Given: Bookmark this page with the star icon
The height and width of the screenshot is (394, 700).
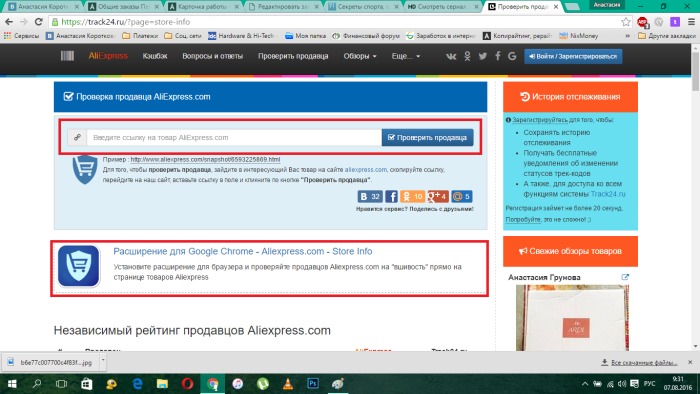Looking at the screenshot, I should point(626,22).
